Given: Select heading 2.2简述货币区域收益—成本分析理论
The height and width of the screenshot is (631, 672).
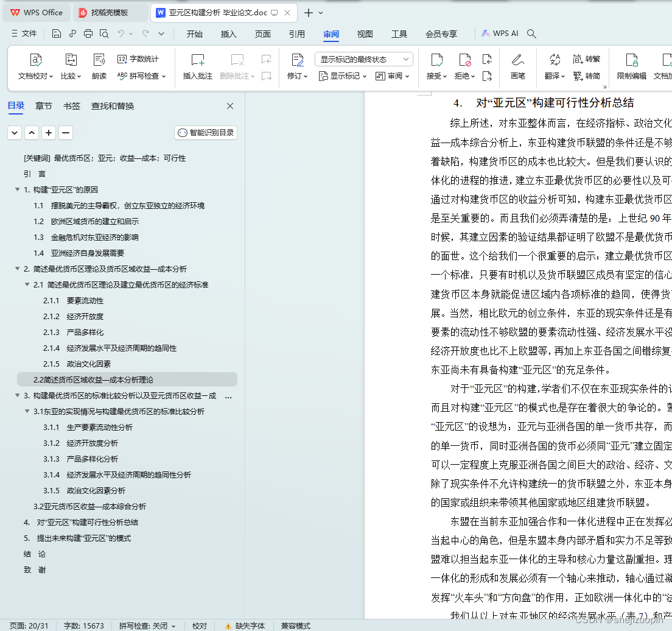Looking at the screenshot, I should pos(127,379).
